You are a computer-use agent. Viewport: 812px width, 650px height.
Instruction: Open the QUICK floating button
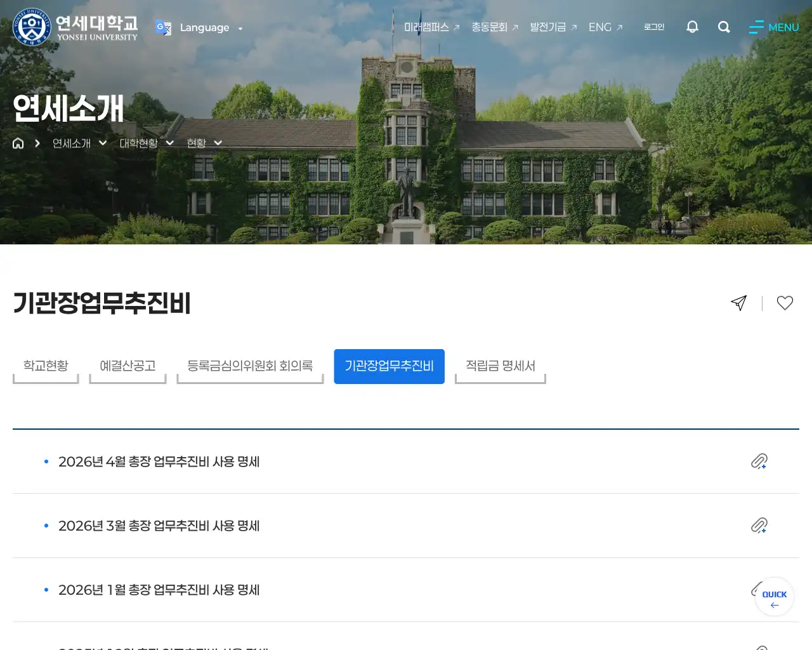(775, 597)
